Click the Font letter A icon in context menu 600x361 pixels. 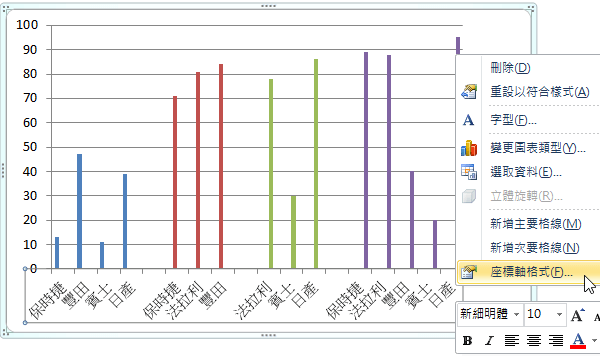(x=468, y=120)
